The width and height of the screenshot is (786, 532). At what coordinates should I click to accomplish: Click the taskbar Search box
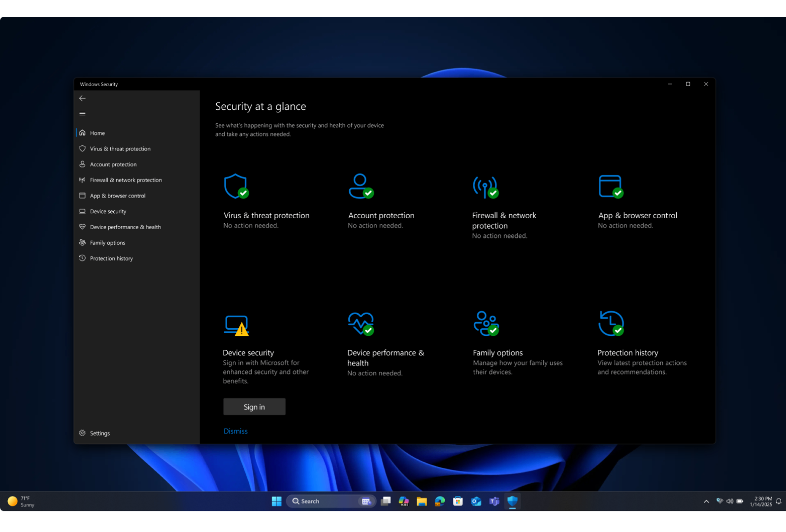[x=331, y=501]
